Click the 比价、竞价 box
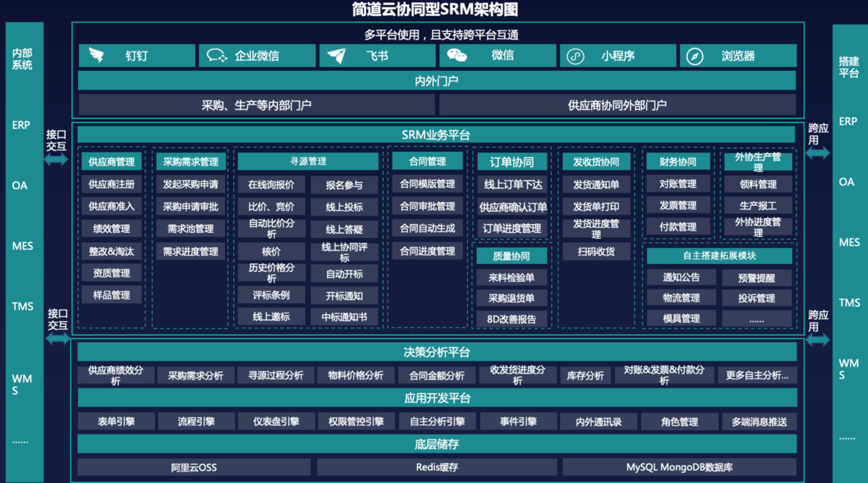The height and width of the screenshot is (483, 868). pyautogui.click(x=271, y=207)
